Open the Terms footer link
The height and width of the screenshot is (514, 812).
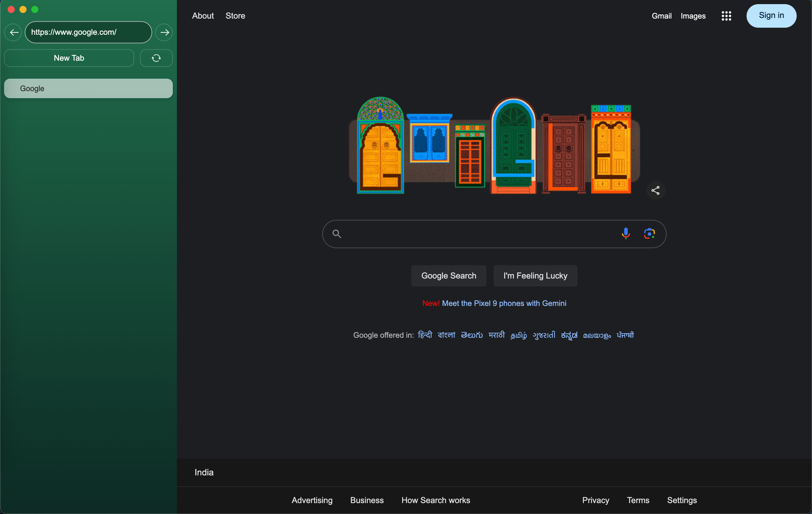point(638,500)
